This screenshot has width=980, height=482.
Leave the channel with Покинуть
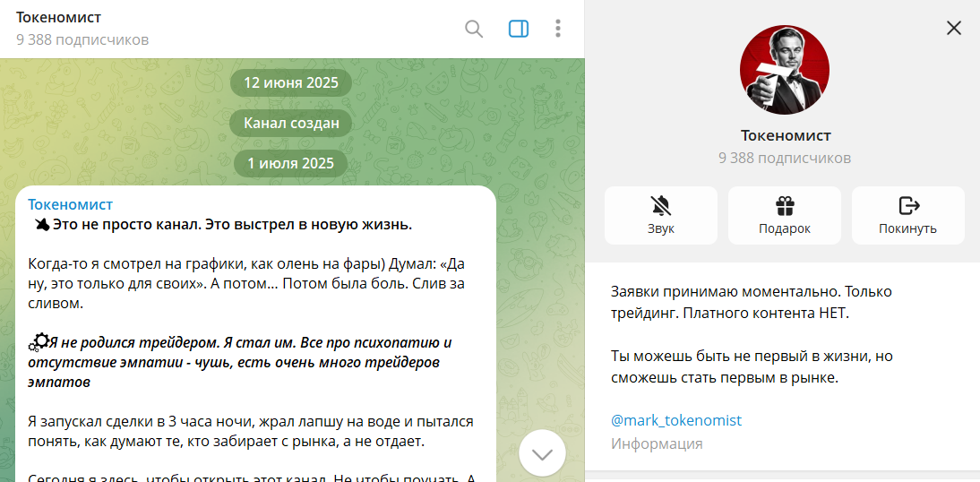click(x=907, y=215)
